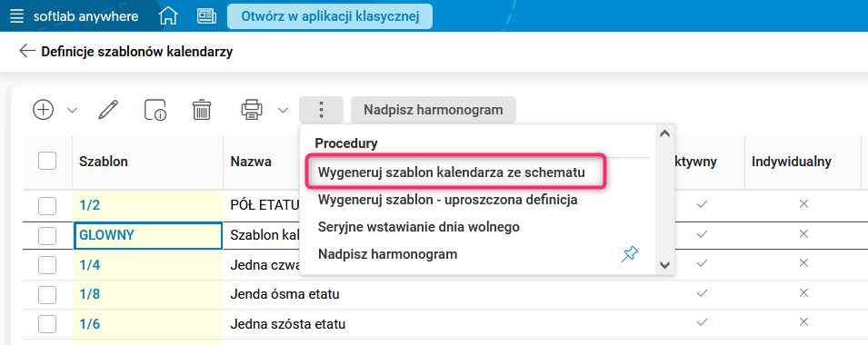This screenshot has width=868, height=345.
Task: Edit selected template with pencil icon
Action: [108, 110]
